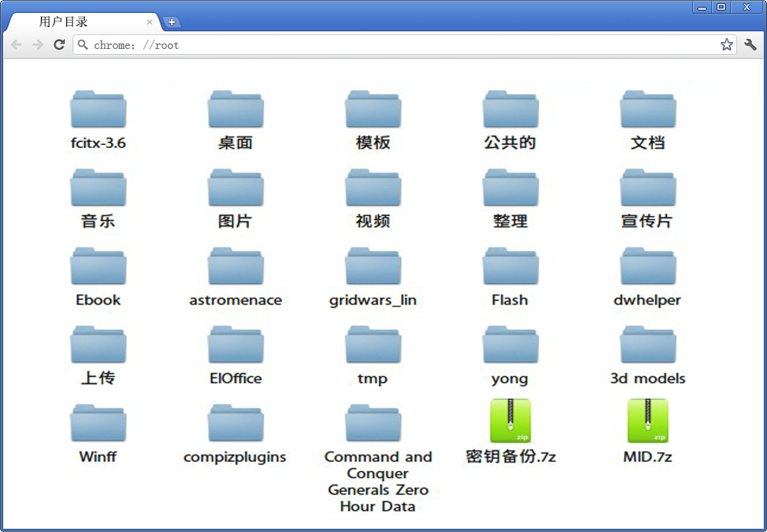The image size is (767, 532).
Task: Open the 视频 folder icon
Action: click(x=374, y=188)
